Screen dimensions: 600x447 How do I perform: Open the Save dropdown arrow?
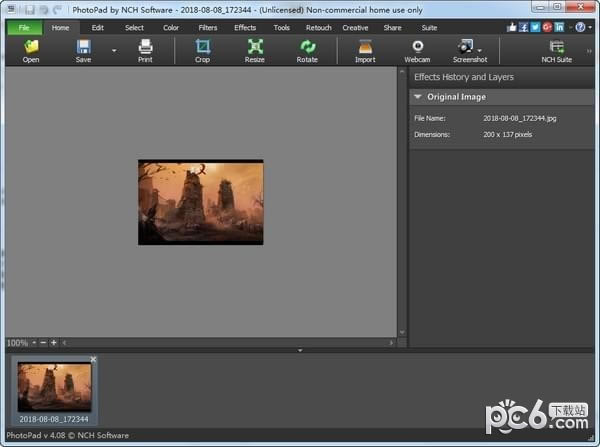(113, 50)
